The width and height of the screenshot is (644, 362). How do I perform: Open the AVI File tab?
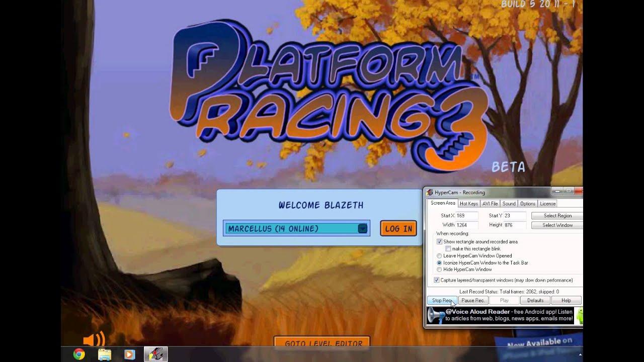pyautogui.click(x=490, y=204)
